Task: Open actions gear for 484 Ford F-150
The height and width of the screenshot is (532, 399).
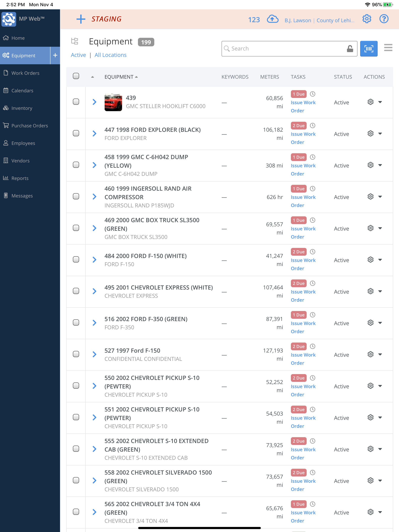Action: [370, 260]
